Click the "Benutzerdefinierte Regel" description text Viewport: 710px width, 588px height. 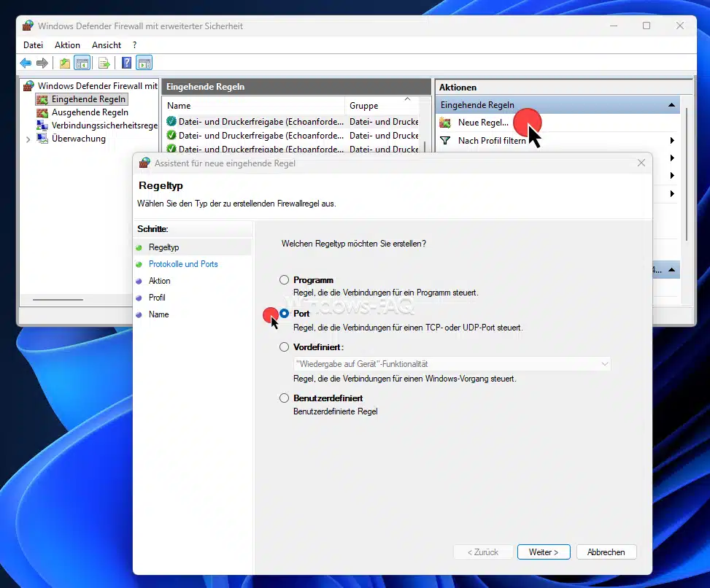[x=335, y=411]
